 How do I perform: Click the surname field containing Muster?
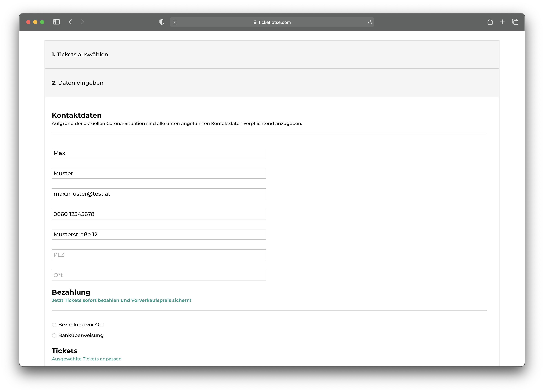(159, 173)
